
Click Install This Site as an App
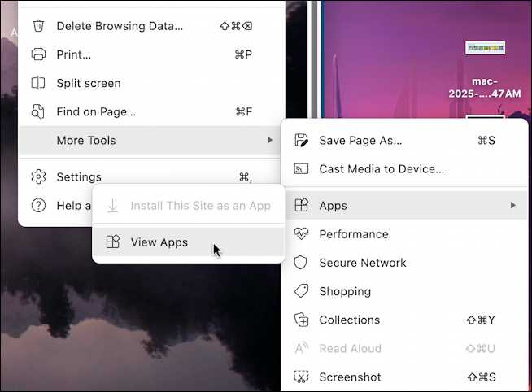point(188,205)
